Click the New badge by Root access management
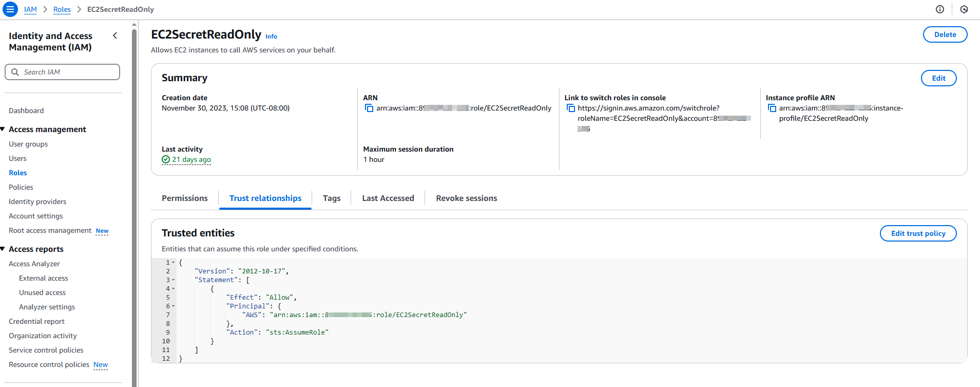 102,231
